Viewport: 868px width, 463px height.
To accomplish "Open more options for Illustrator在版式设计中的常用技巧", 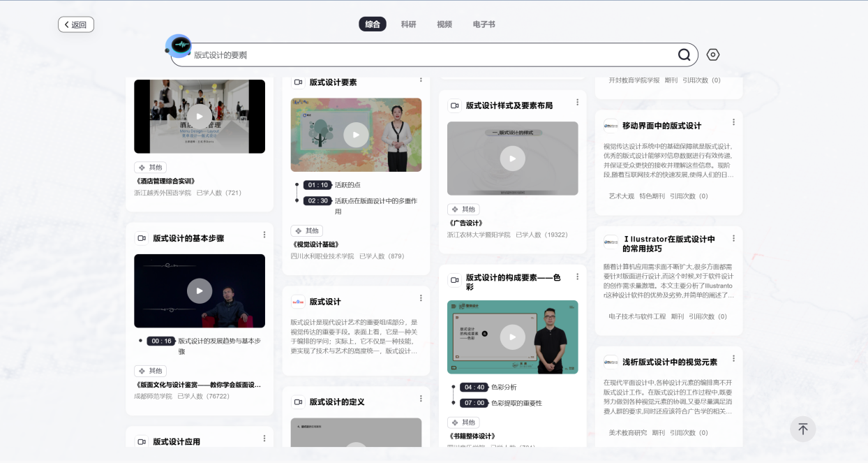I will 733,239.
